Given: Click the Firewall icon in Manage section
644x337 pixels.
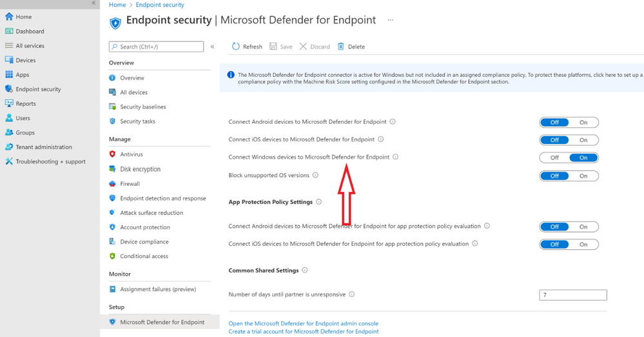Looking at the screenshot, I should click(113, 183).
